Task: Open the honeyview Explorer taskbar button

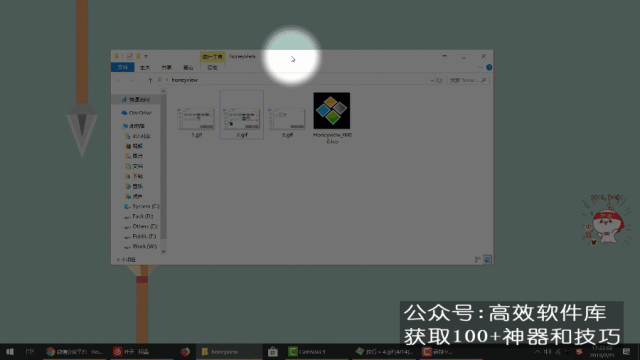Action: (x=229, y=351)
